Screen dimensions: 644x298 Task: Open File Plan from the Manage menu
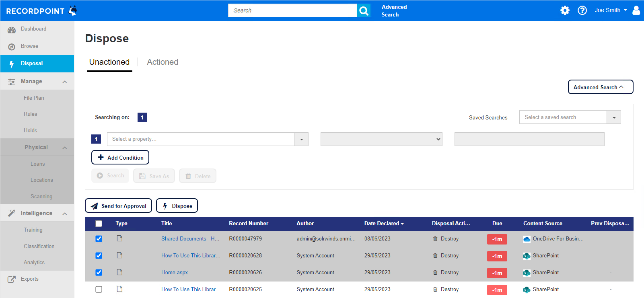34,98
